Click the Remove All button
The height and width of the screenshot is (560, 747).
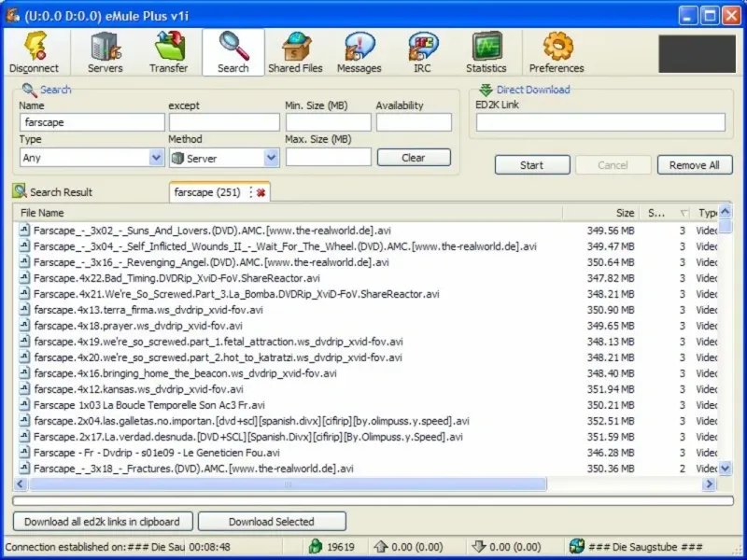tap(695, 165)
